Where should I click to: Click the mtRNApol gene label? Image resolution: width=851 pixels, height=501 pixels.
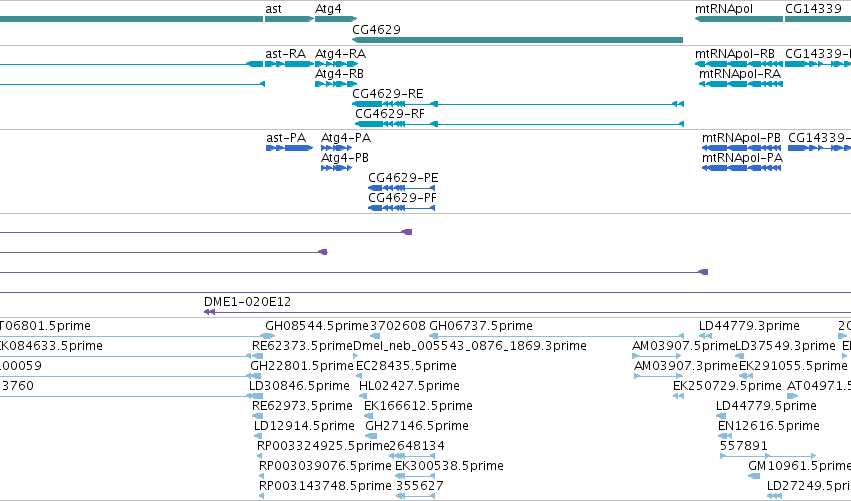[x=723, y=9]
